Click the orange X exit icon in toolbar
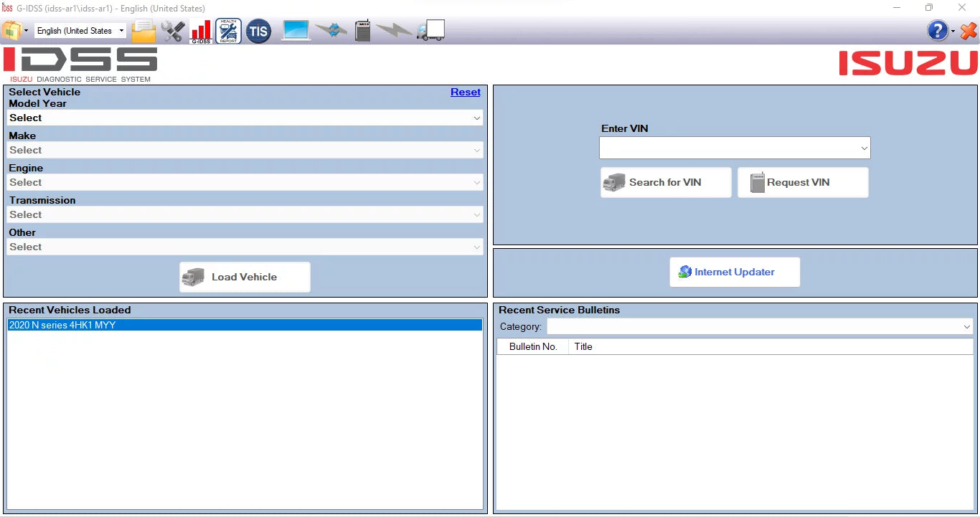Image resolution: width=980 pixels, height=517 pixels. tap(969, 31)
